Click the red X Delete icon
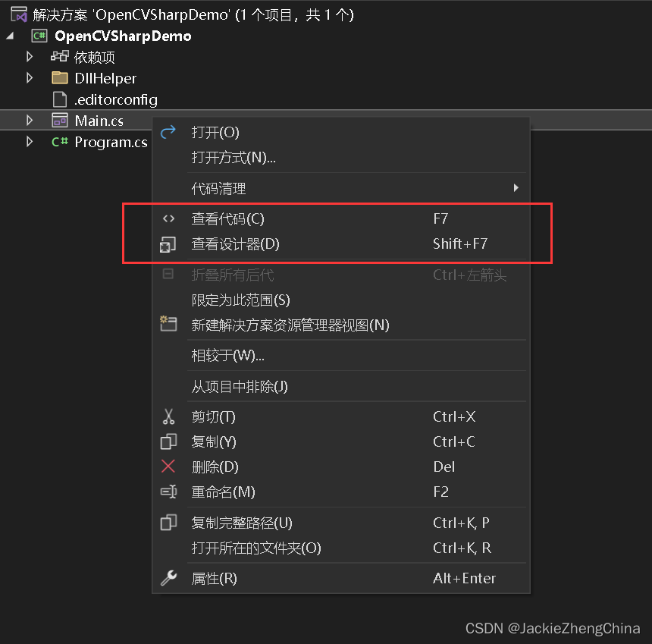The height and width of the screenshot is (644, 652). 168,467
